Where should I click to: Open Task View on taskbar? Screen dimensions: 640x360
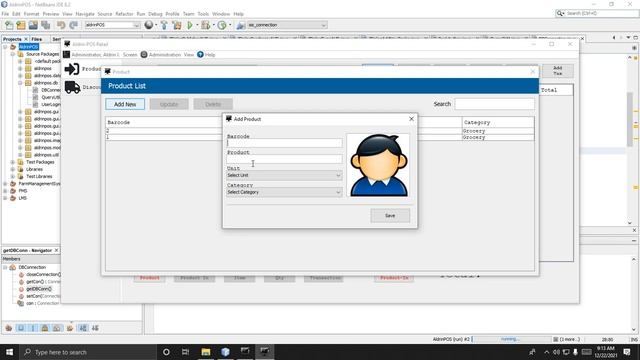tap(185, 352)
